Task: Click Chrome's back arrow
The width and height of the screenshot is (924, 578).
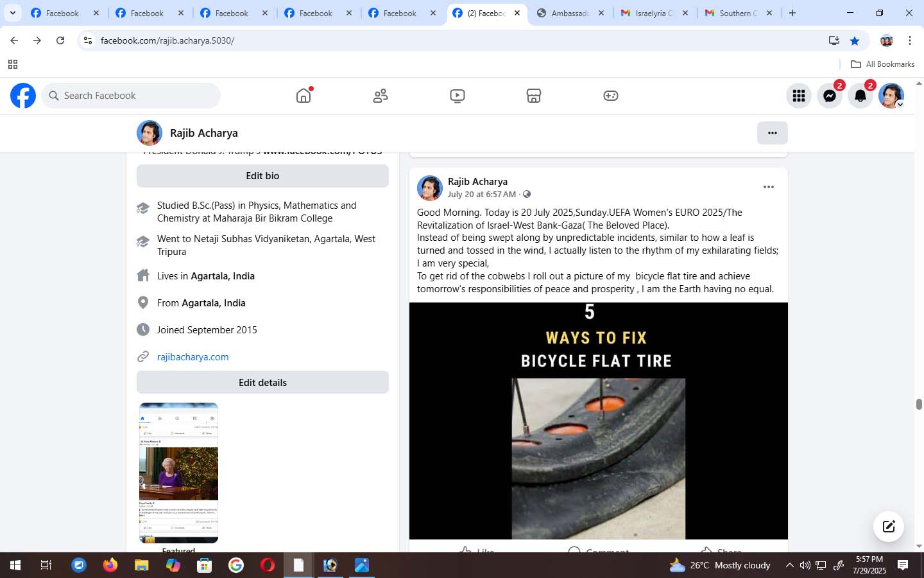Action: coord(14,40)
